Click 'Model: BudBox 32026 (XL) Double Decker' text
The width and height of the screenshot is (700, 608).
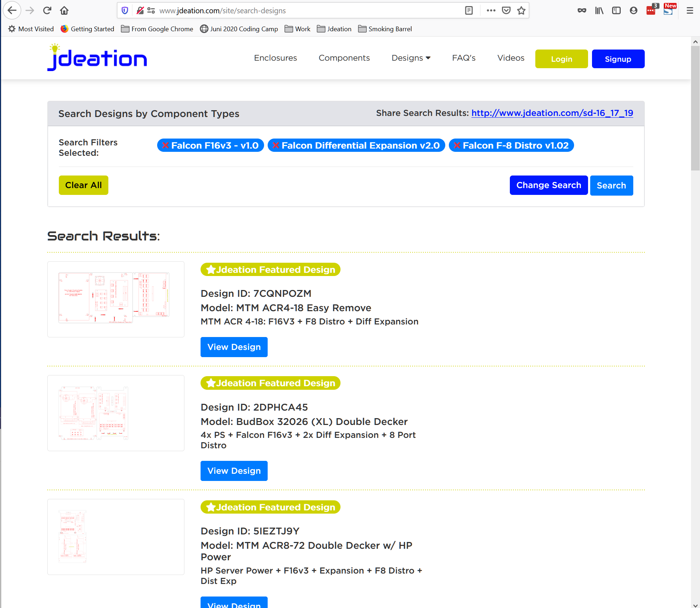304,422
